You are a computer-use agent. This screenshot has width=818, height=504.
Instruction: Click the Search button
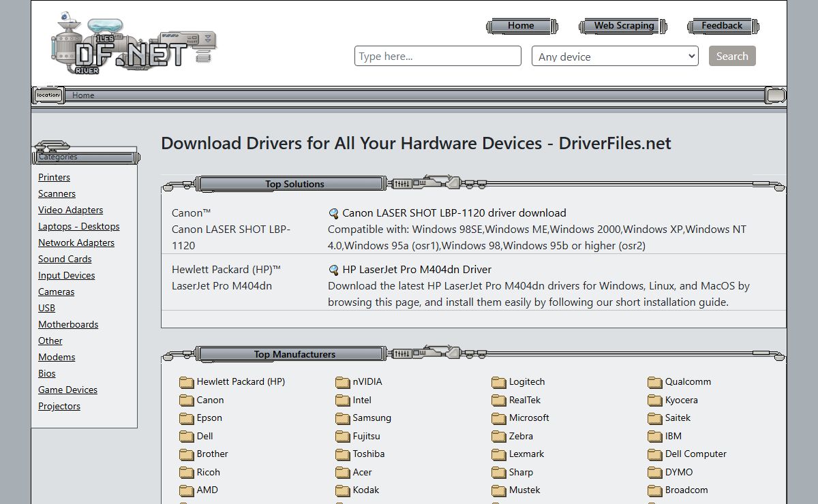click(x=732, y=56)
